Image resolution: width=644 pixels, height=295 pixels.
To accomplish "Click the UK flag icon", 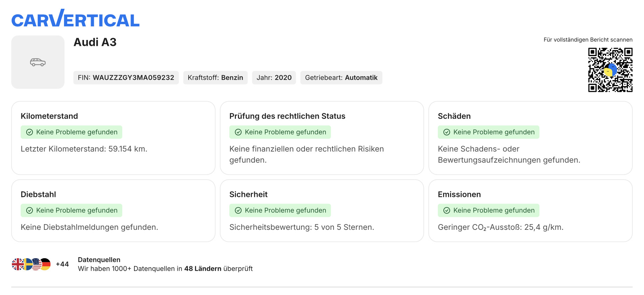I will (x=17, y=264).
